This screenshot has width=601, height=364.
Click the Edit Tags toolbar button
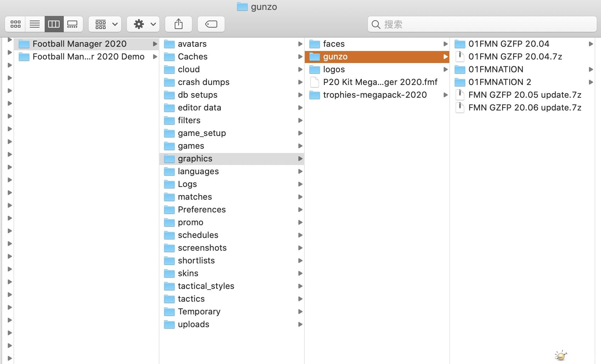coord(211,24)
